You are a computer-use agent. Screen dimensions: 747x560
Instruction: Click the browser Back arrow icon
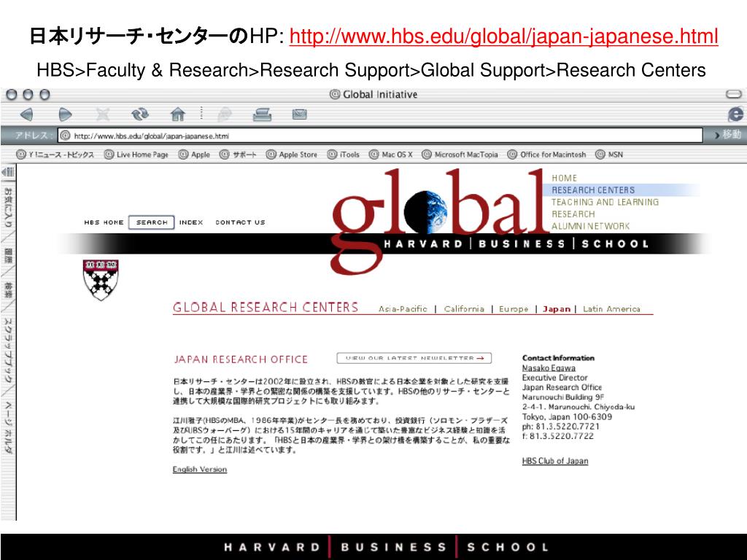click(27, 114)
